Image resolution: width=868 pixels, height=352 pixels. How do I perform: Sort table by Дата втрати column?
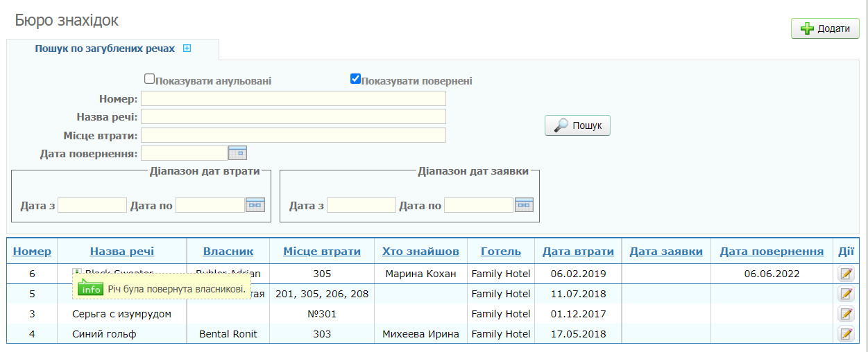(578, 252)
